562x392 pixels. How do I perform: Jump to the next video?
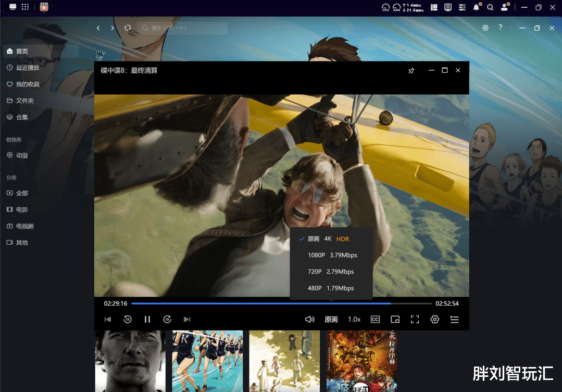click(x=187, y=319)
